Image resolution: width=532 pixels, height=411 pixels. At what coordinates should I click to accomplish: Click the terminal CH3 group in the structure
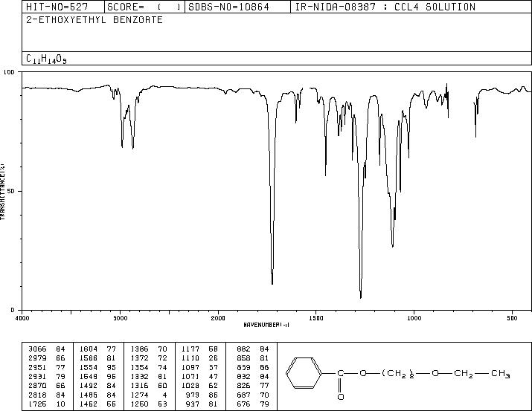click(x=501, y=374)
